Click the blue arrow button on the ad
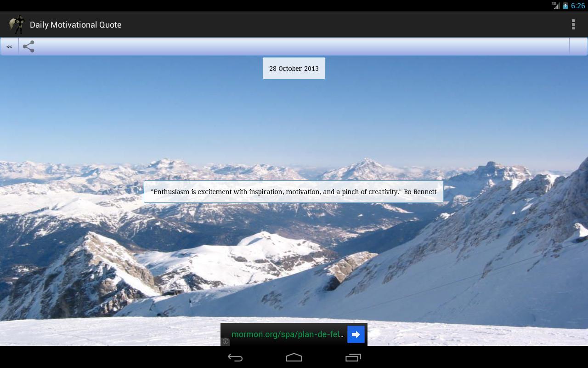 coord(356,334)
